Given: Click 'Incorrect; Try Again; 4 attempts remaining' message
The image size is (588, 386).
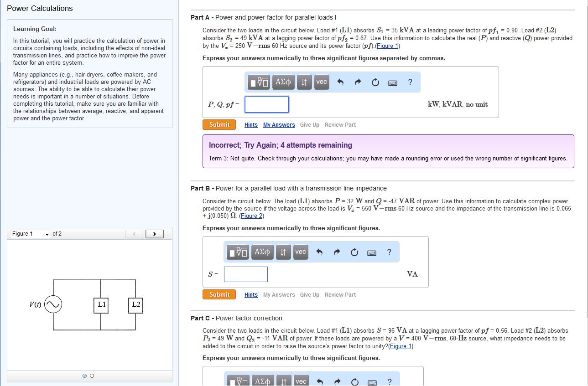Looking at the screenshot, I should 281,145.
